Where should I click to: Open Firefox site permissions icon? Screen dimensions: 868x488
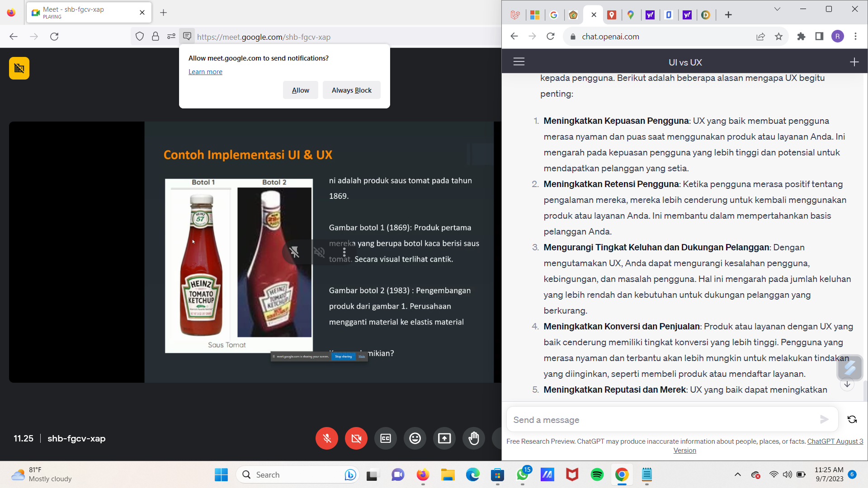(x=171, y=37)
